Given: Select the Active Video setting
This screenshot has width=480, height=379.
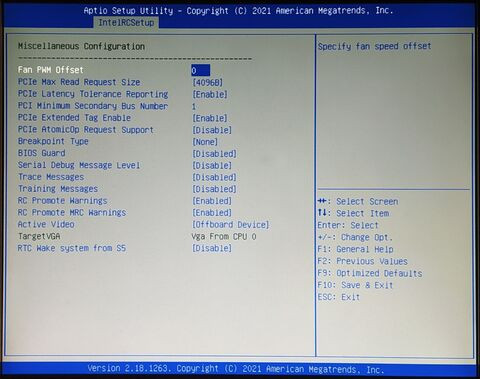Looking at the screenshot, I should 46,224.
